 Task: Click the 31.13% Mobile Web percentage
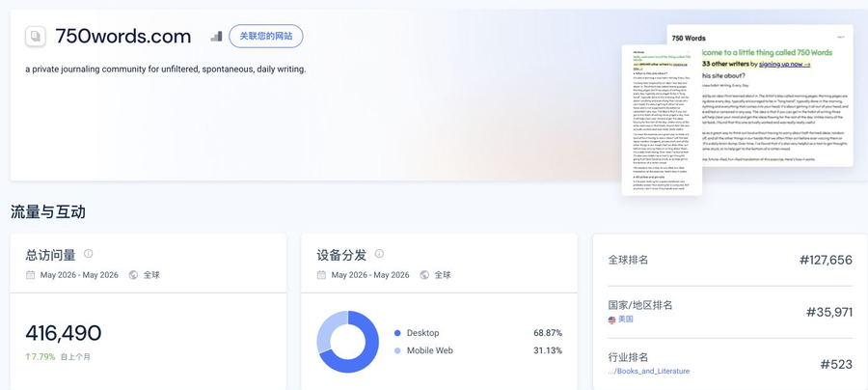[x=548, y=350]
